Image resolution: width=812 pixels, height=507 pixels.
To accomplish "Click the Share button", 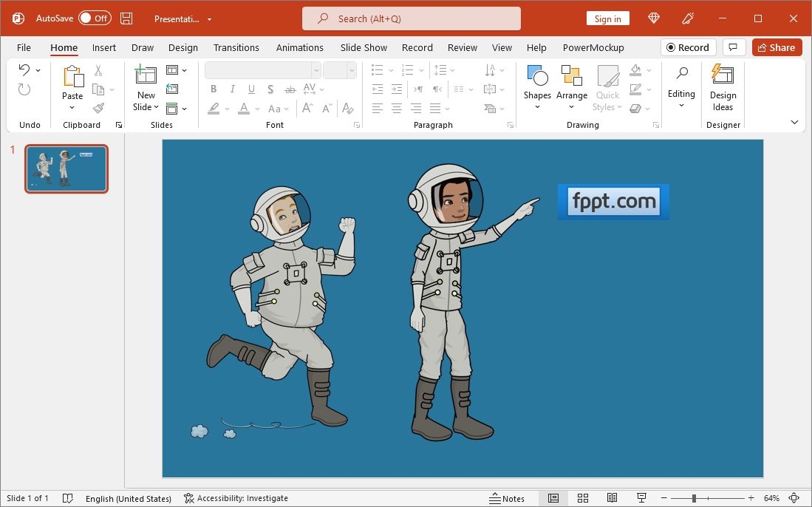I will point(777,47).
